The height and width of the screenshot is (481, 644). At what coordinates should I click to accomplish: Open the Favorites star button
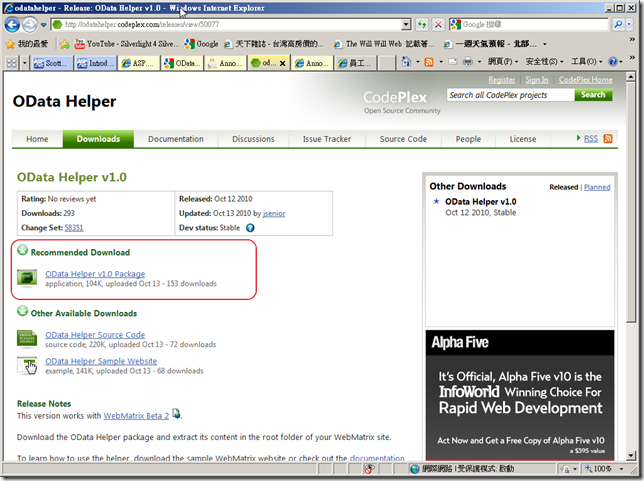(x=28, y=44)
